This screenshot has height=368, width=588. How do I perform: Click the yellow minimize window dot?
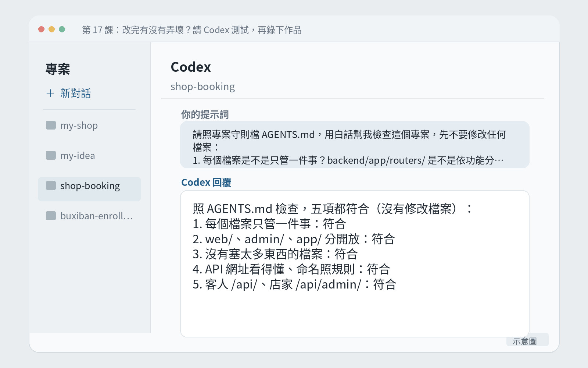52,29
